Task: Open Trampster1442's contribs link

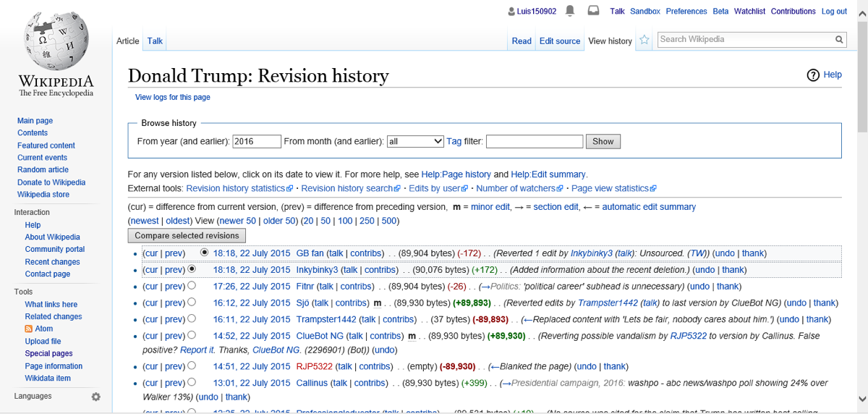Action: [x=399, y=319]
